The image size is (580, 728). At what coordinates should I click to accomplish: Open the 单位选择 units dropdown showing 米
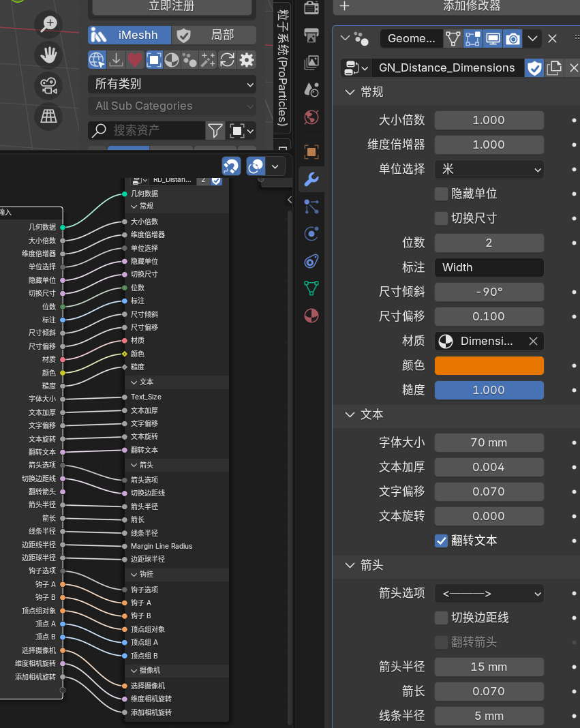pos(489,169)
